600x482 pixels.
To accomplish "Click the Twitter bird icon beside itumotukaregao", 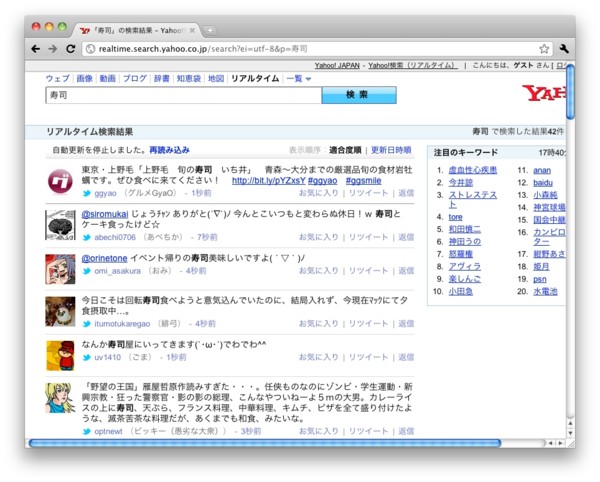I will coord(87,324).
